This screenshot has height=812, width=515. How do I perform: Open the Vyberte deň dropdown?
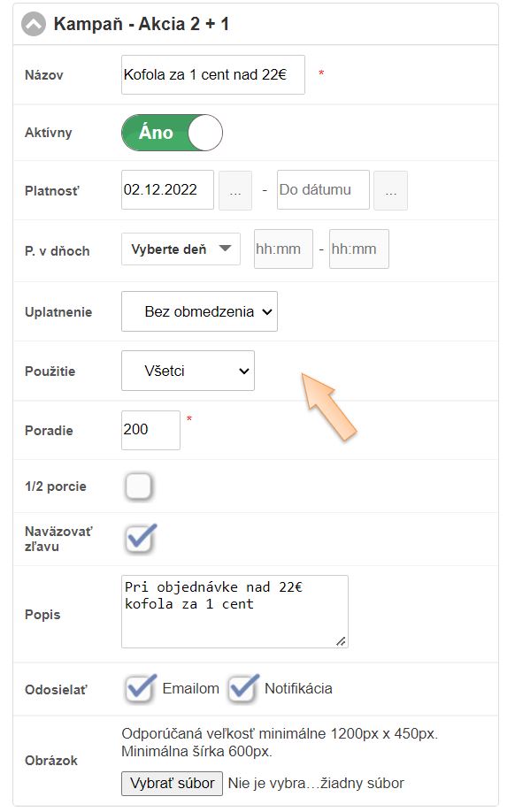click(x=181, y=249)
